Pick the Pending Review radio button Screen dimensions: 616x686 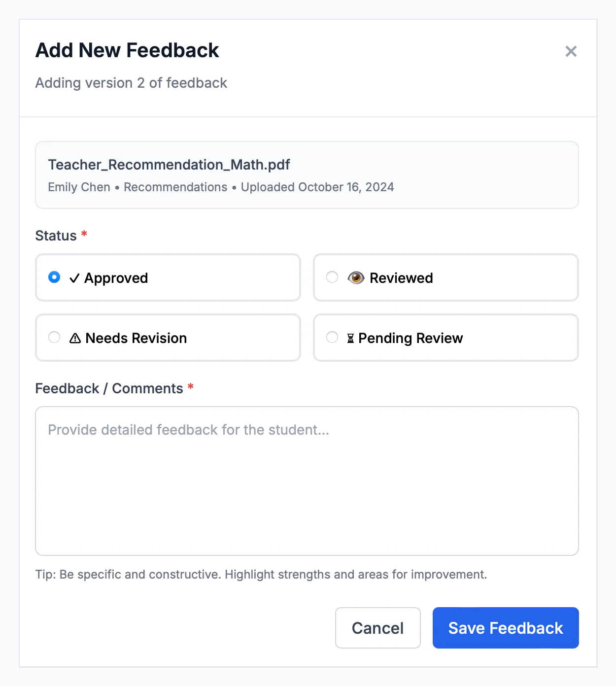point(332,338)
